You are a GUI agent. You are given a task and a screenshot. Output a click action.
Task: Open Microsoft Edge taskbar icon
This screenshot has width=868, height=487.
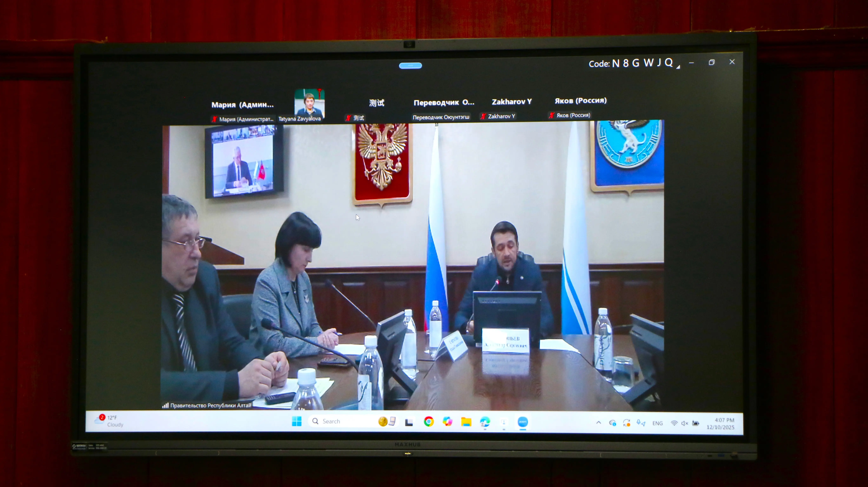[485, 422]
